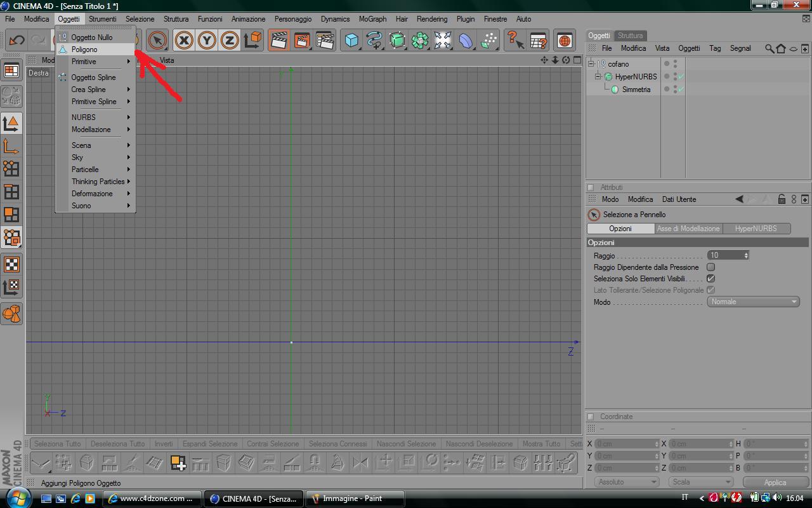
Task: Expand the Crea Spline submenu
Action: coord(95,90)
